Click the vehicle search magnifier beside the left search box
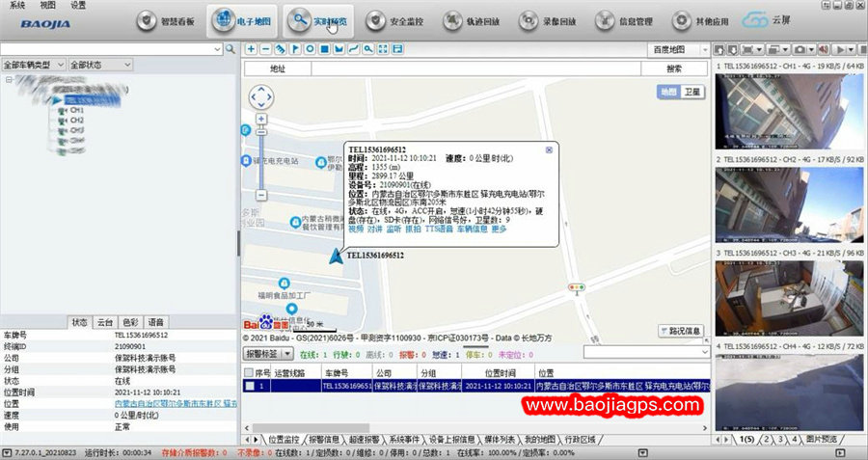The height and width of the screenshot is (460, 868). [x=231, y=49]
